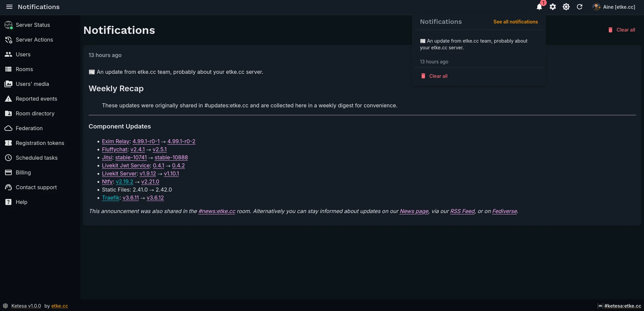The width and height of the screenshot is (644, 311).
Task: Click Ketesa v1.0.0 footer link
Action: (x=26, y=306)
